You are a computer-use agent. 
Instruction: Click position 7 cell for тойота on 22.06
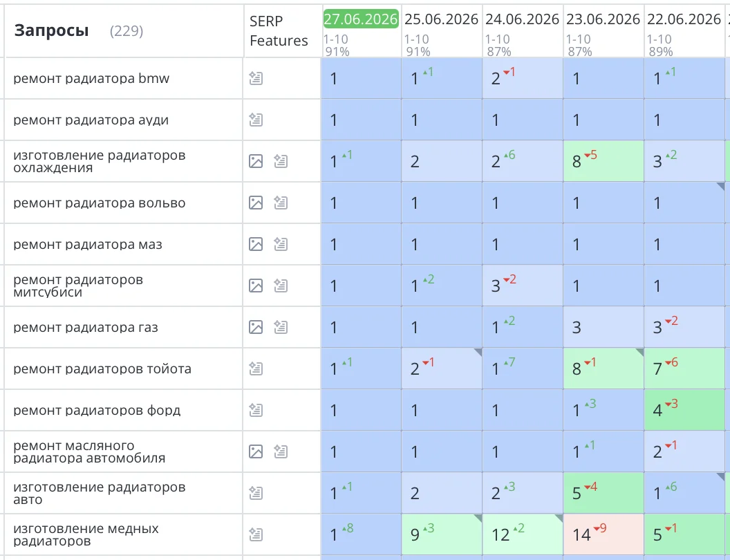coord(684,368)
